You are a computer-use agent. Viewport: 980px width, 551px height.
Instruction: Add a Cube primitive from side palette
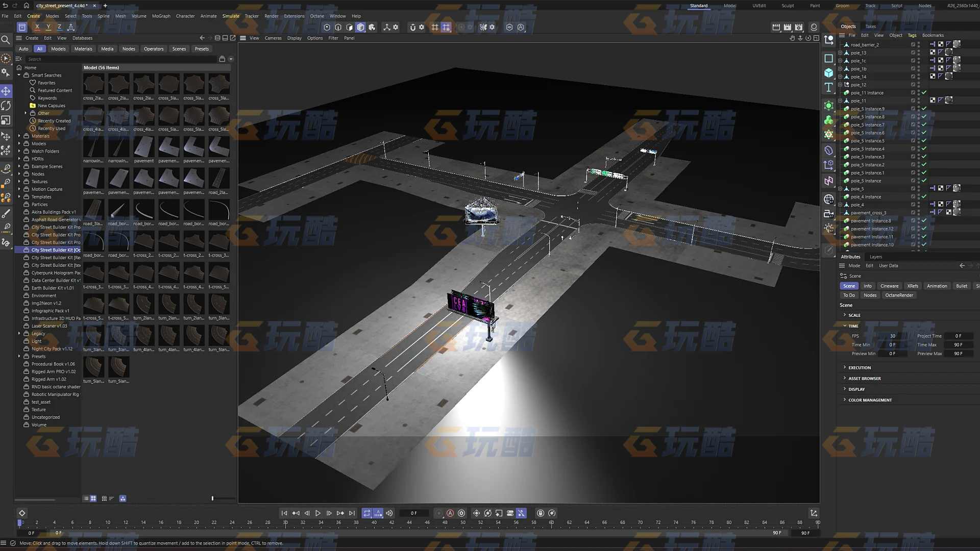[828, 72]
